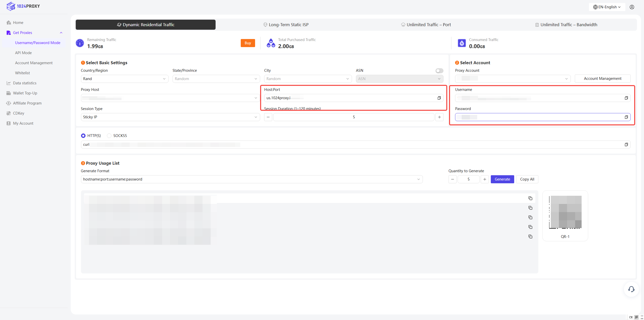
Task: Open customer support headset chat
Action: (x=631, y=289)
